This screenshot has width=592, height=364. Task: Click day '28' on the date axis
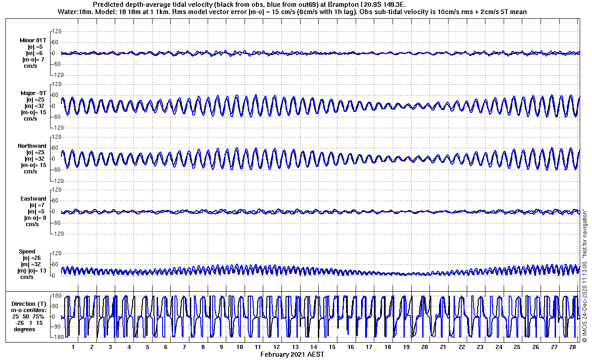pos(572,347)
